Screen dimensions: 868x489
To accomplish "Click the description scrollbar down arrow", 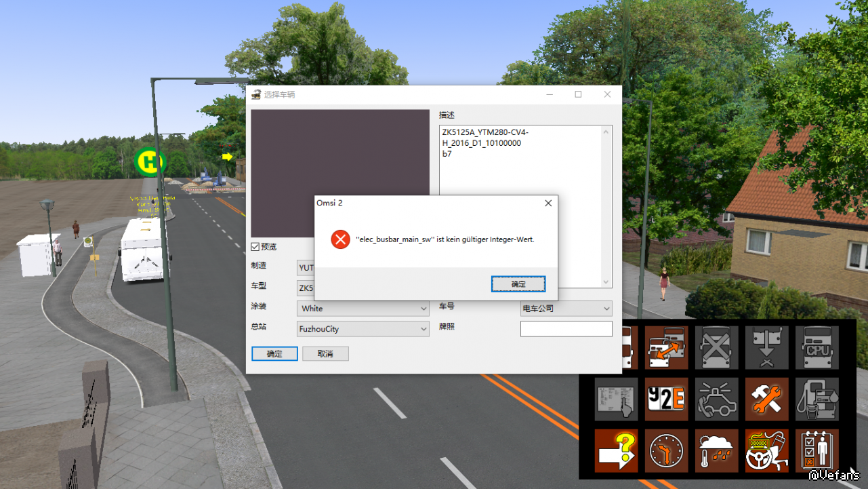I will click(x=606, y=281).
